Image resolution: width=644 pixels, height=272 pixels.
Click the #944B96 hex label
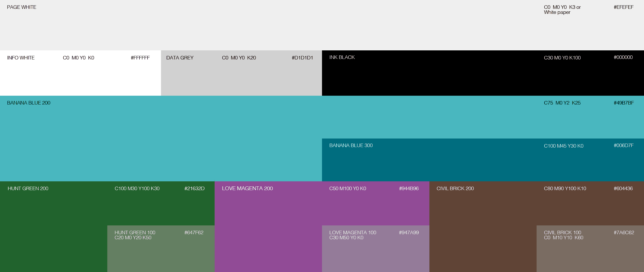coord(409,189)
